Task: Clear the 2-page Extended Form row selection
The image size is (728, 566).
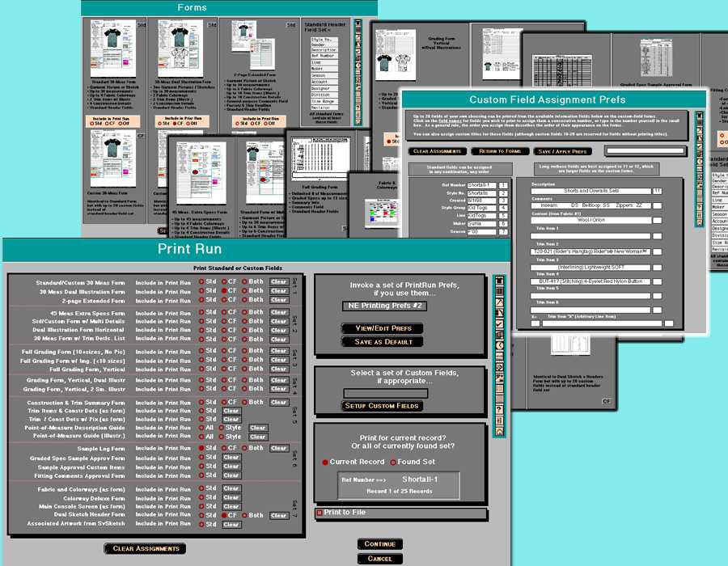Action: pyautogui.click(x=279, y=301)
